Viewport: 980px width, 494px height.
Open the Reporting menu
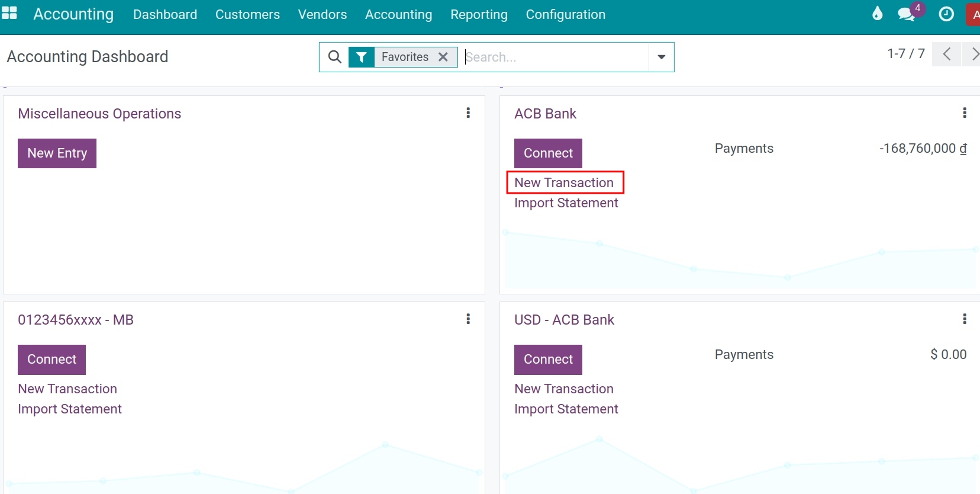tap(479, 14)
